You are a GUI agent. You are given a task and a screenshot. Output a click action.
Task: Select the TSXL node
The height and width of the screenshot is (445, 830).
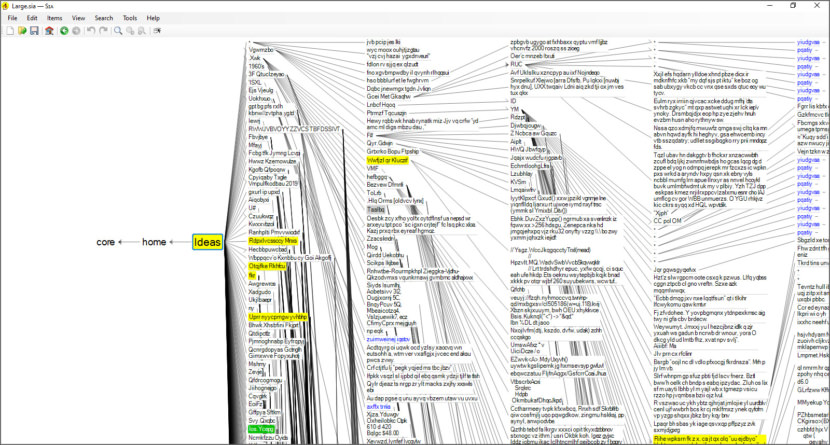pos(255,83)
